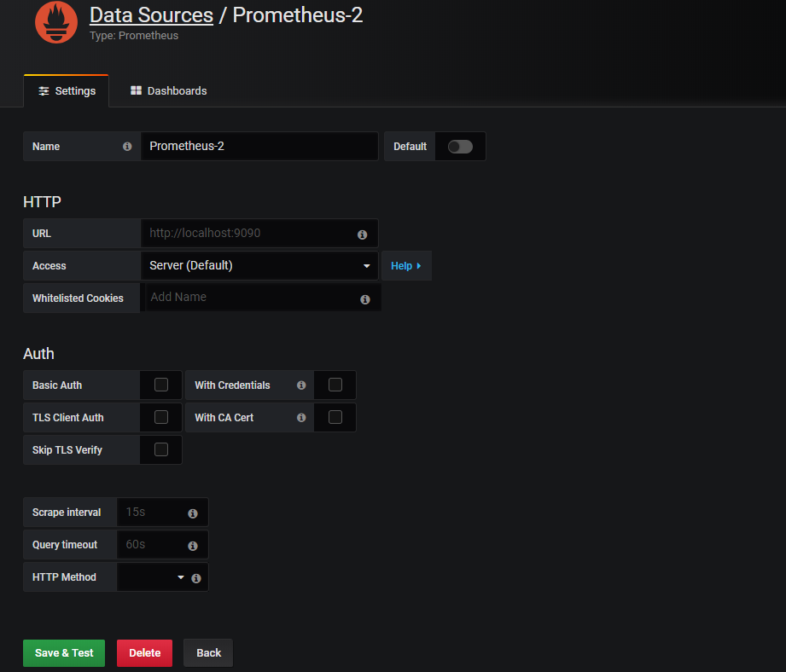
Task: Expand the Help section
Action: click(406, 266)
